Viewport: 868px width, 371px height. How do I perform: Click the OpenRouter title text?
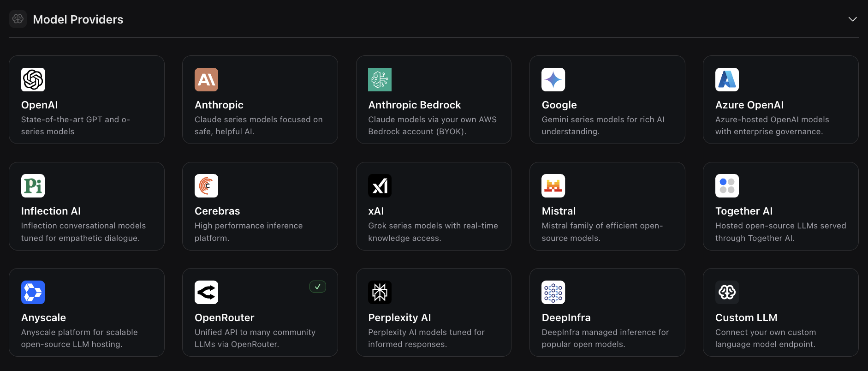(x=225, y=317)
